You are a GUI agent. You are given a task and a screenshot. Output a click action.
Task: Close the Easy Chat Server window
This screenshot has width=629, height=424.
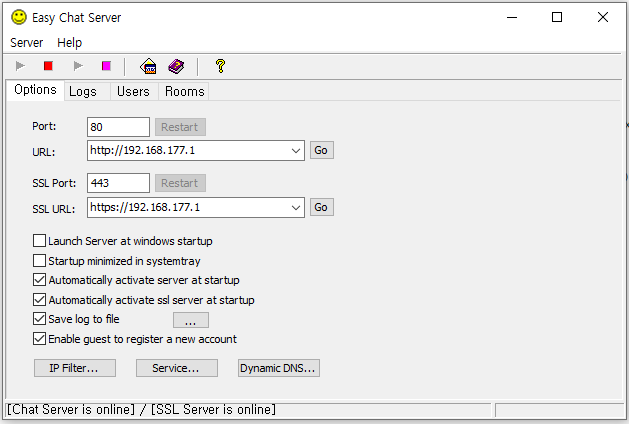[x=603, y=17]
